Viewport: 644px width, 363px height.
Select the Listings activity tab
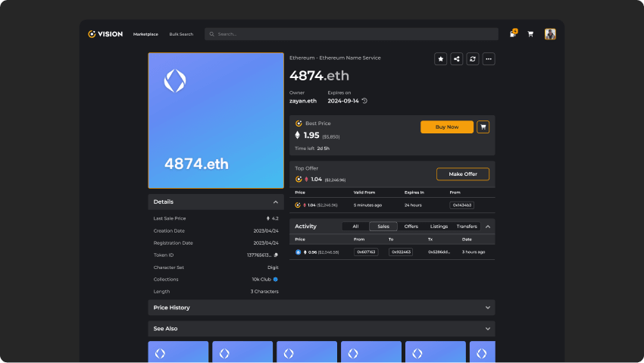click(x=439, y=227)
